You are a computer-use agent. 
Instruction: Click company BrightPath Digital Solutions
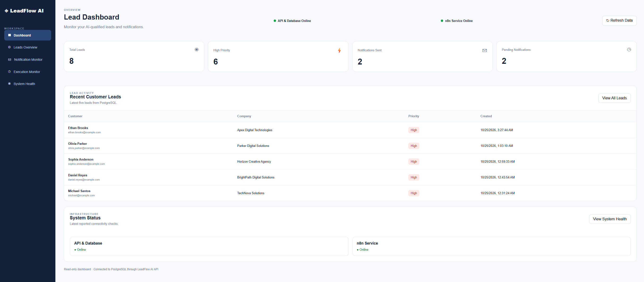pyautogui.click(x=256, y=177)
